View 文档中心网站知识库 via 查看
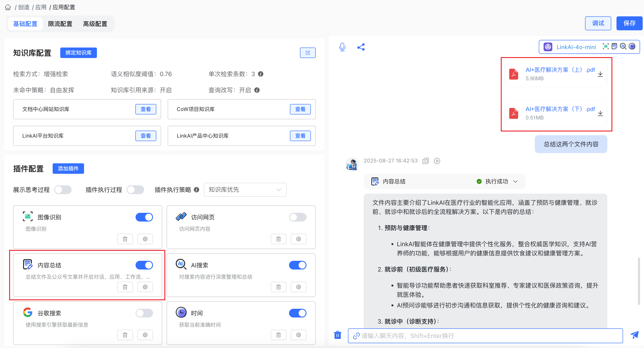Viewport: 644px width, 348px height. 146,109
